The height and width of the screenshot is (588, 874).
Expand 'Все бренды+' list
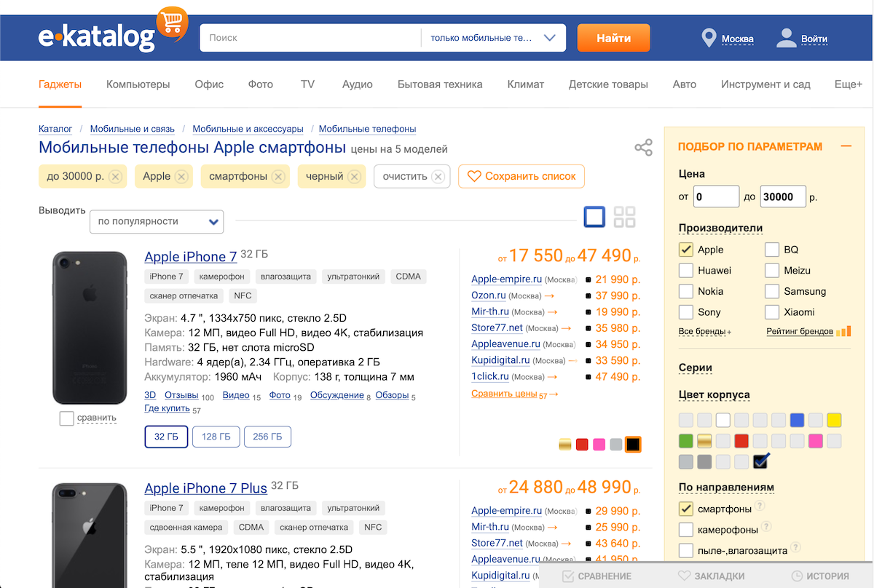click(705, 332)
